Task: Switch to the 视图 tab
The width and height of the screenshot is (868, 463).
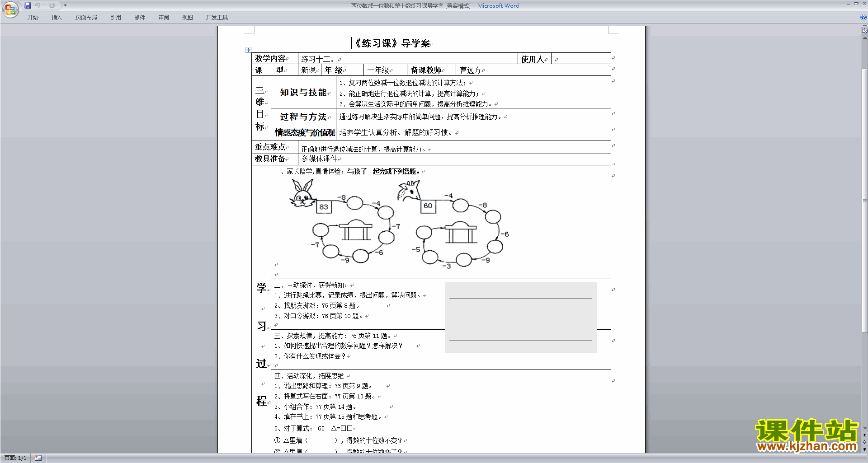Action: pyautogui.click(x=187, y=18)
